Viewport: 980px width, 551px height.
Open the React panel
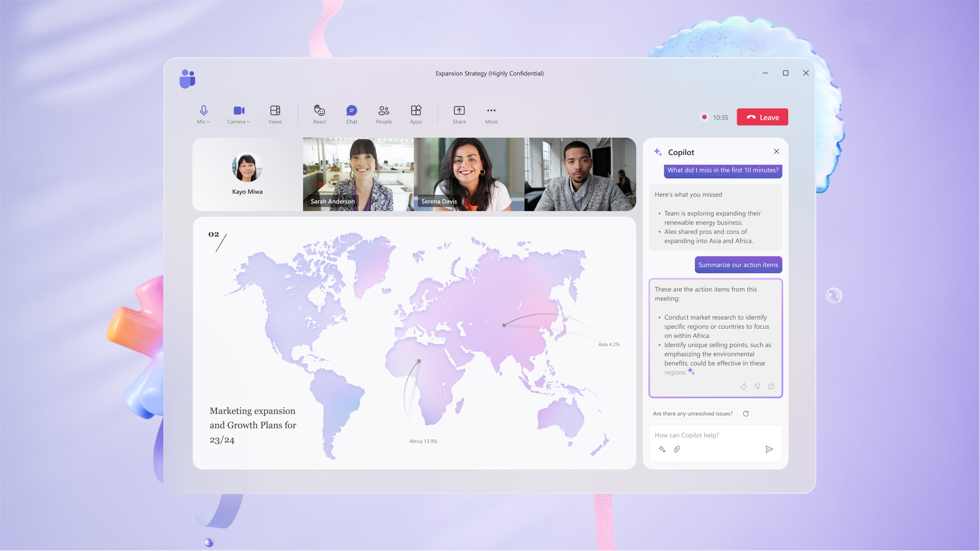click(x=319, y=114)
